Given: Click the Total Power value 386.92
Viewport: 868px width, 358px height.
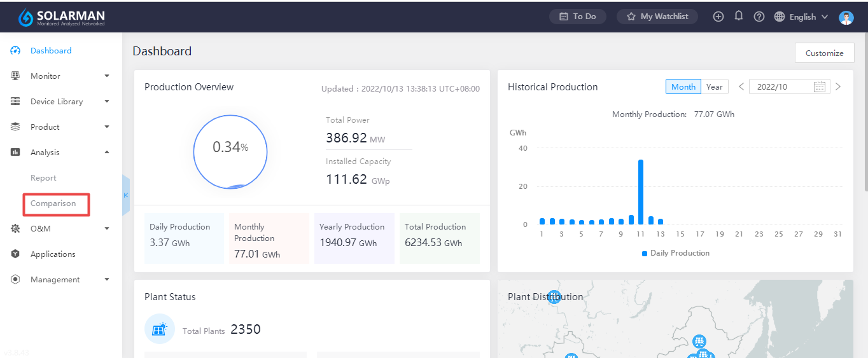Looking at the screenshot, I should pyautogui.click(x=346, y=138).
